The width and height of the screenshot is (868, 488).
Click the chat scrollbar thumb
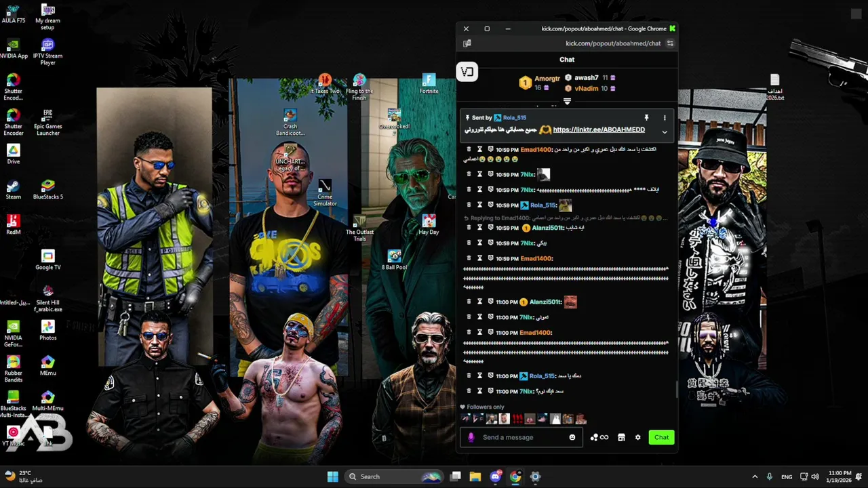[x=676, y=389]
